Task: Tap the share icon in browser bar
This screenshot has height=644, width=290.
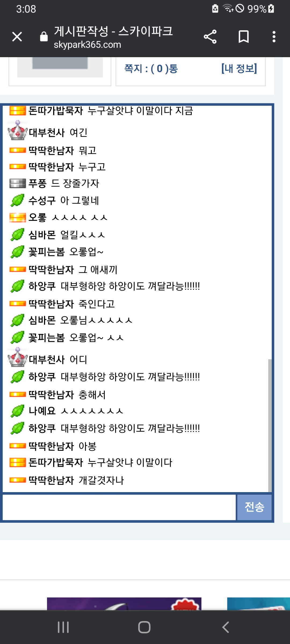Action: click(x=210, y=37)
